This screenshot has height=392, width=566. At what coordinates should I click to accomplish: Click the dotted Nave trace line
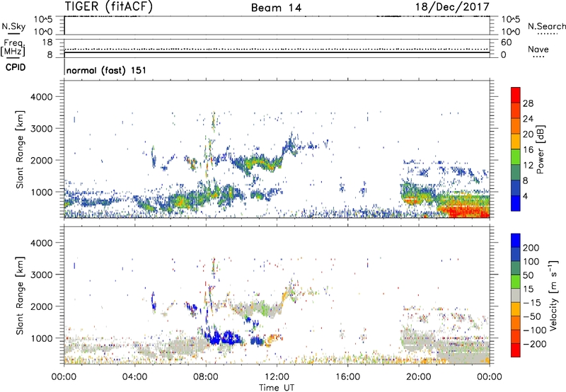[x=277, y=49]
